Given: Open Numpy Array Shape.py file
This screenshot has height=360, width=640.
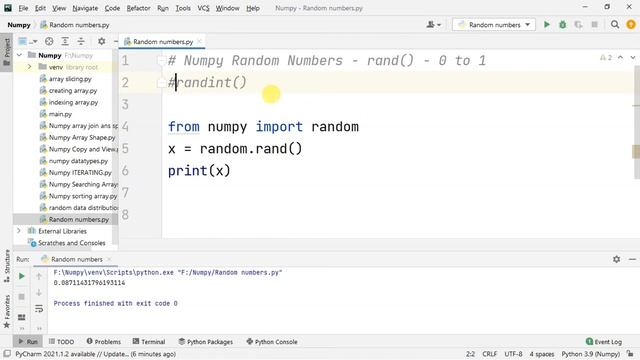Looking at the screenshot, I should 82,138.
